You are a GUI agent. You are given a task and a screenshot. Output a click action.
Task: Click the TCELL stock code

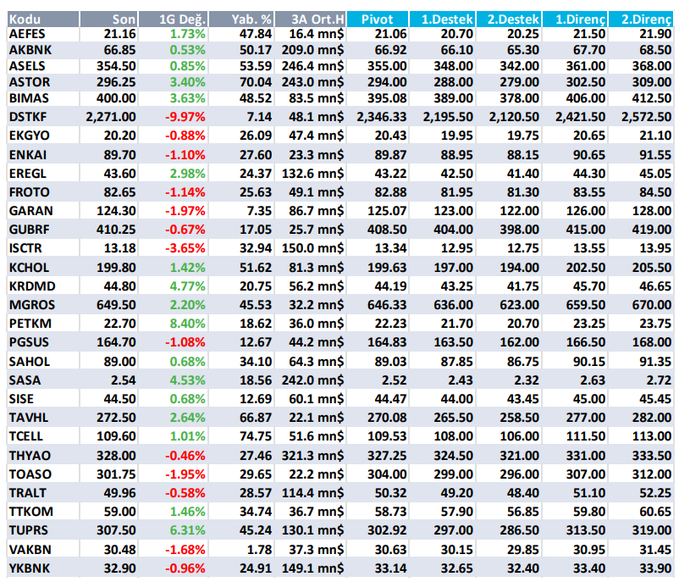[26, 436]
